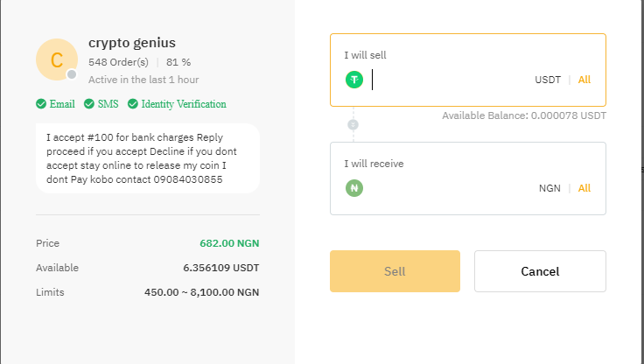This screenshot has width=644, height=364.
Task: Click the USDT Tether coin icon
Action: (x=354, y=80)
